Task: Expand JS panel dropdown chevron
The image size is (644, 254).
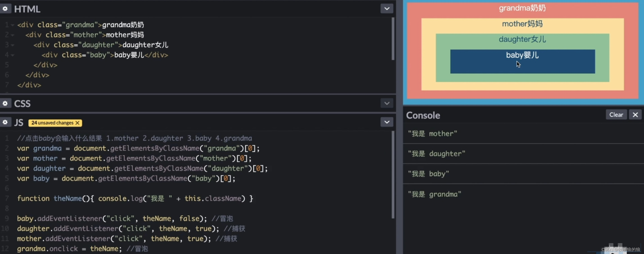Action: pyautogui.click(x=387, y=122)
